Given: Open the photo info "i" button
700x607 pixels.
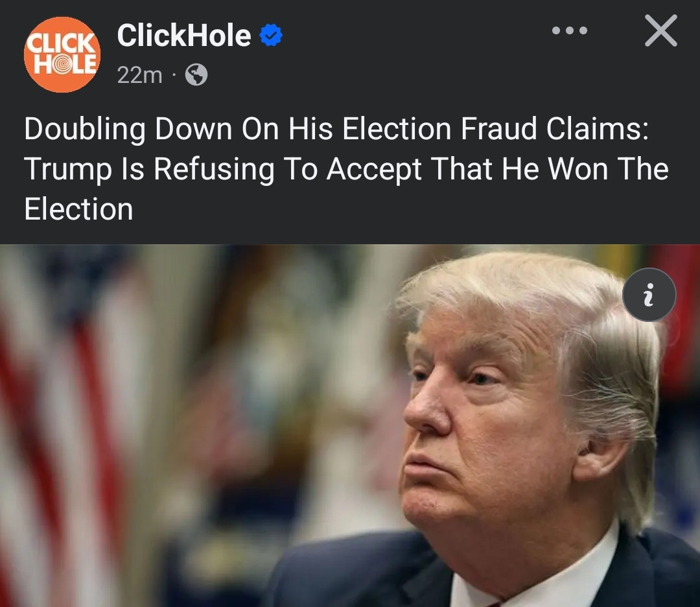Looking at the screenshot, I should [x=649, y=295].
